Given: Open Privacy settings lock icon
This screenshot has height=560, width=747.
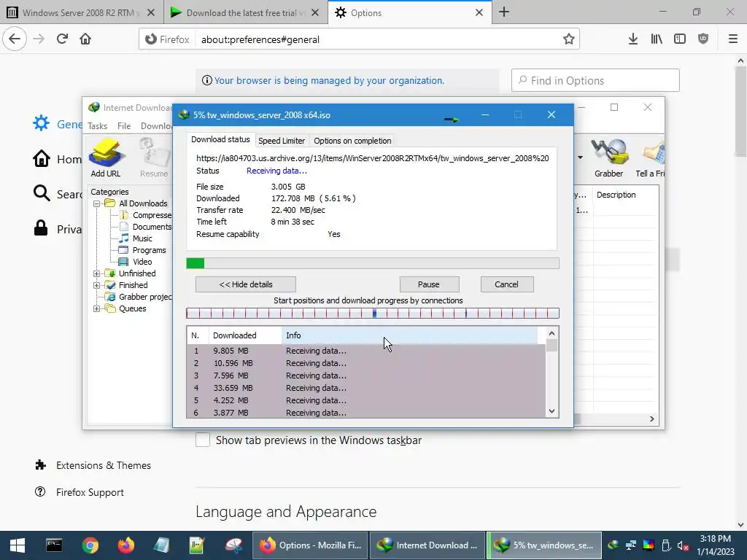Looking at the screenshot, I should 41,228.
